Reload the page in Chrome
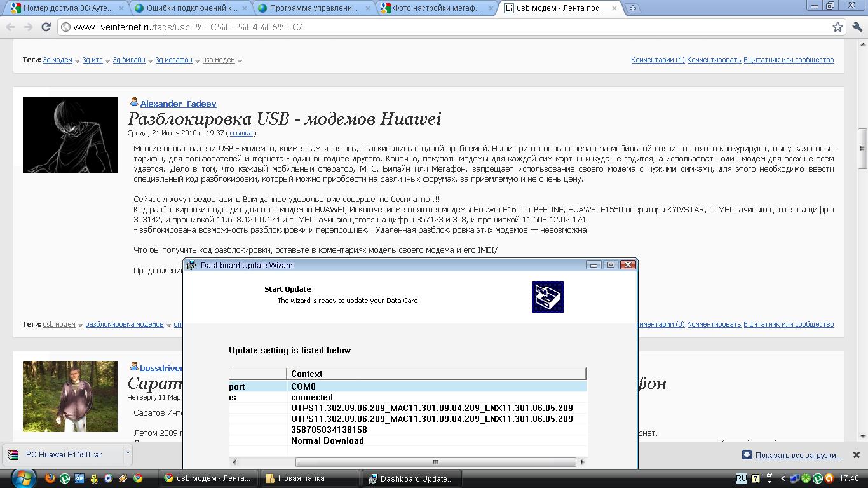Image resolution: width=868 pixels, height=488 pixels. click(46, 27)
